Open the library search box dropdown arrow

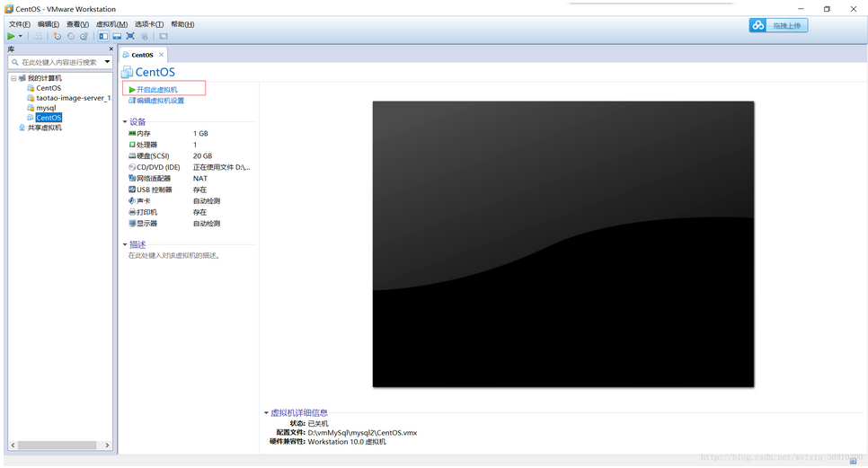coord(107,62)
